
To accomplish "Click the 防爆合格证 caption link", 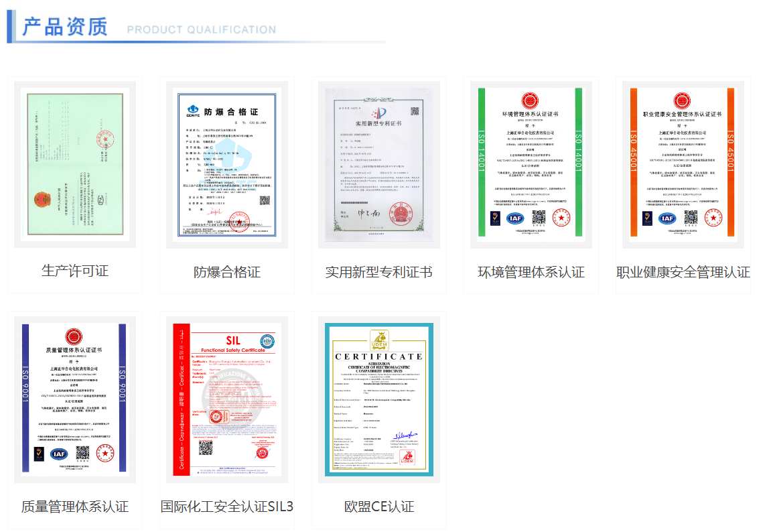I will [227, 272].
